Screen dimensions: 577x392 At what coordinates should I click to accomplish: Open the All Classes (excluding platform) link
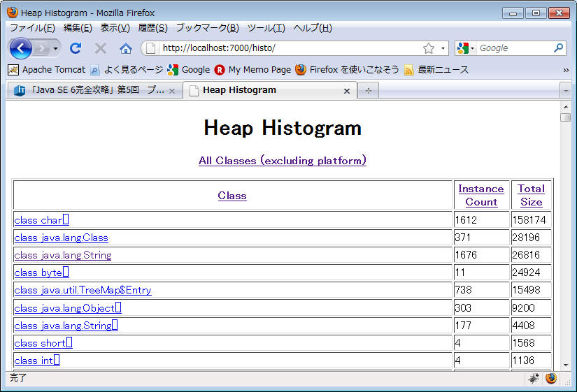coord(282,161)
